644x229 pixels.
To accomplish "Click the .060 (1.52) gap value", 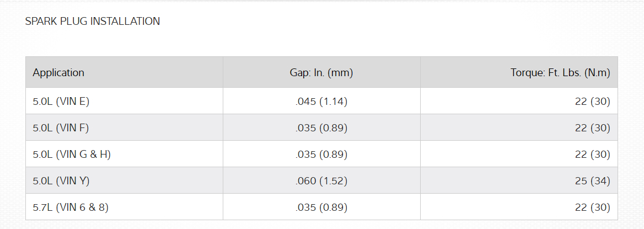I will pyautogui.click(x=321, y=181).
